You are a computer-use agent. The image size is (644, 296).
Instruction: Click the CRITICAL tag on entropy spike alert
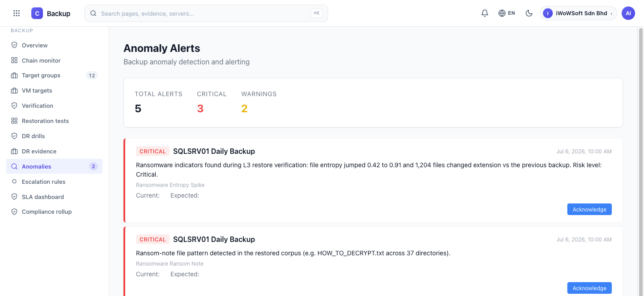click(153, 152)
